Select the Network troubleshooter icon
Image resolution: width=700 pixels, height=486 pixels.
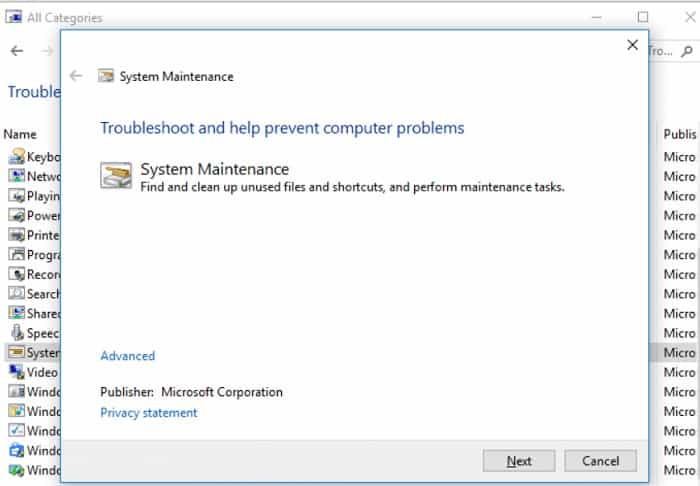tap(17, 176)
